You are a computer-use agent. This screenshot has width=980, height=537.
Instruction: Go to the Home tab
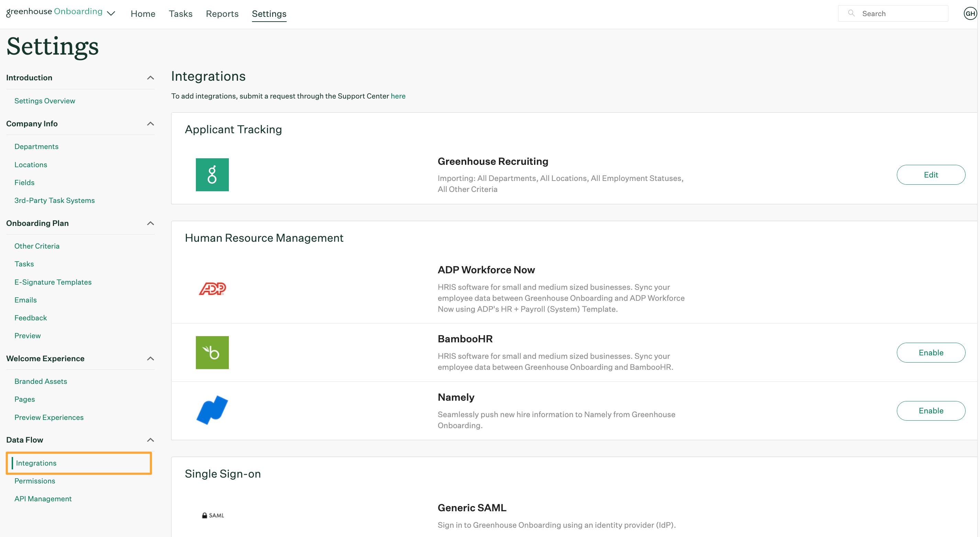coord(143,14)
